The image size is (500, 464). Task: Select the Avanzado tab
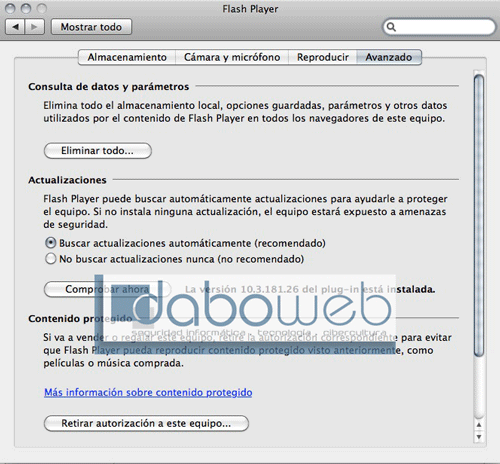(x=389, y=57)
